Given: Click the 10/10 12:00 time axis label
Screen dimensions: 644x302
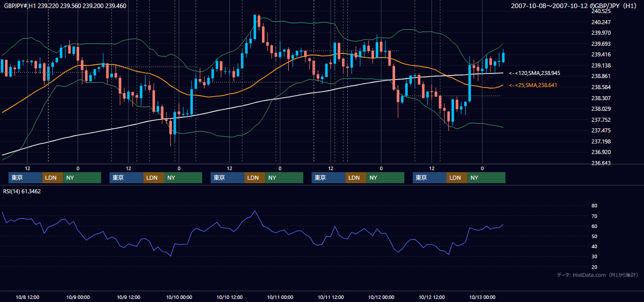Looking at the screenshot, I should [229, 297].
